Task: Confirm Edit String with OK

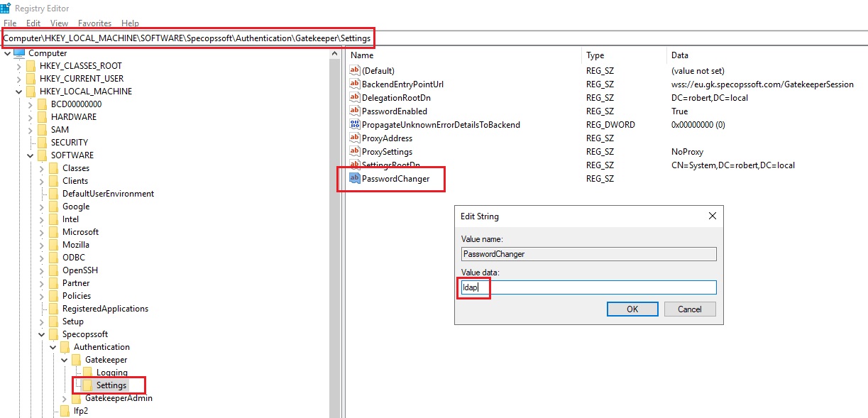Action: (632, 309)
